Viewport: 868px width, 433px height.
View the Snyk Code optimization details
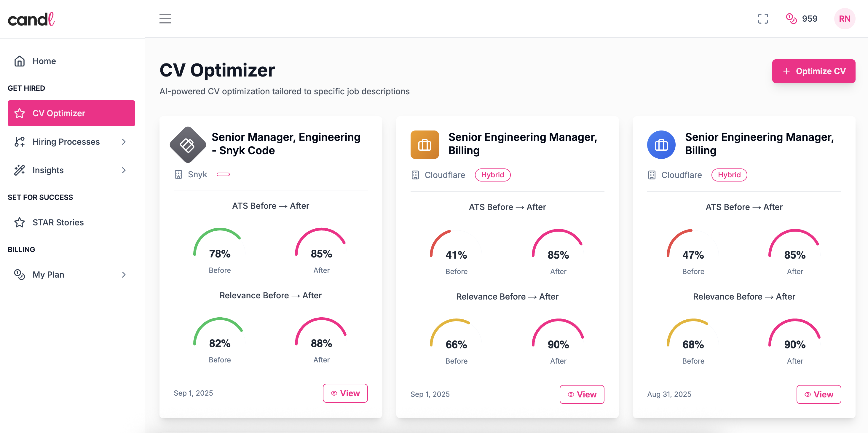coord(345,393)
